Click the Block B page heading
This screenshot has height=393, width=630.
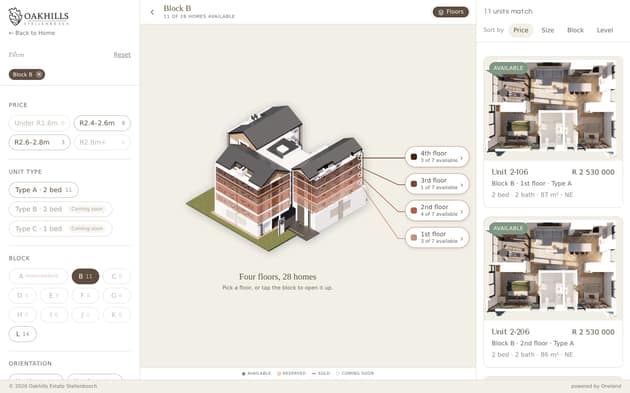[177, 8]
